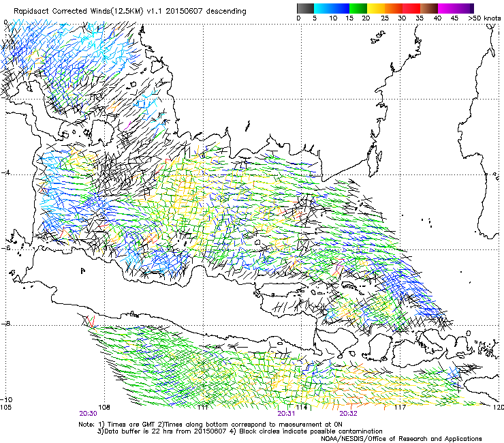Click the '3)Data buffer is 22 hrs' note line
Screen dimensions: 504x443
pos(240,431)
